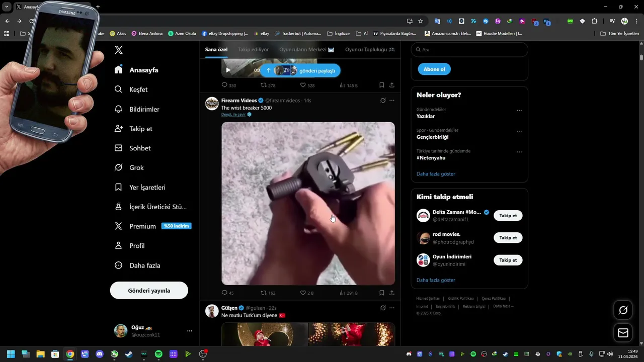Show more under Kimi takip etmeli
The width and height of the screenshot is (644, 362).
pos(436,280)
